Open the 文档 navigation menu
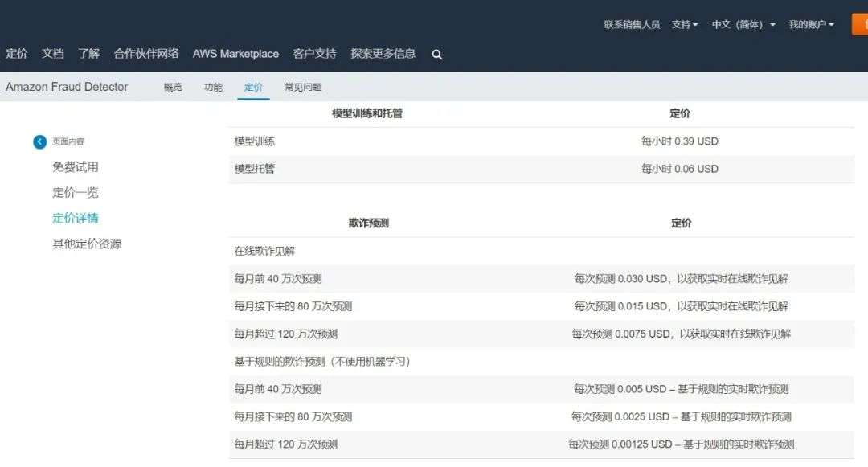The width and height of the screenshot is (868, 467). [x=52, y=54]
